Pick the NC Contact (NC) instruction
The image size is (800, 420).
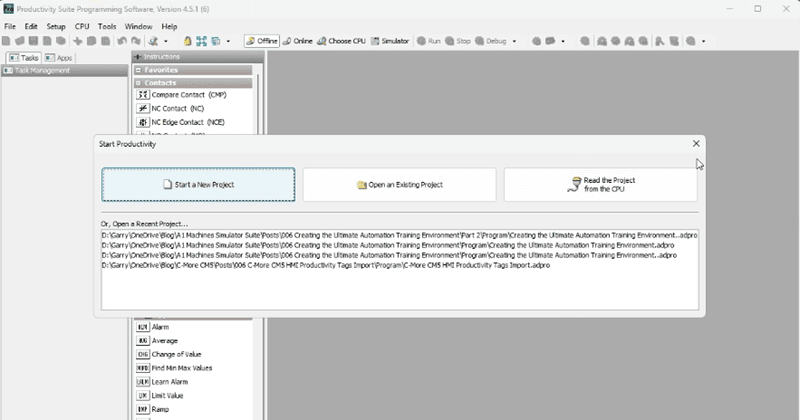(177, 108)
